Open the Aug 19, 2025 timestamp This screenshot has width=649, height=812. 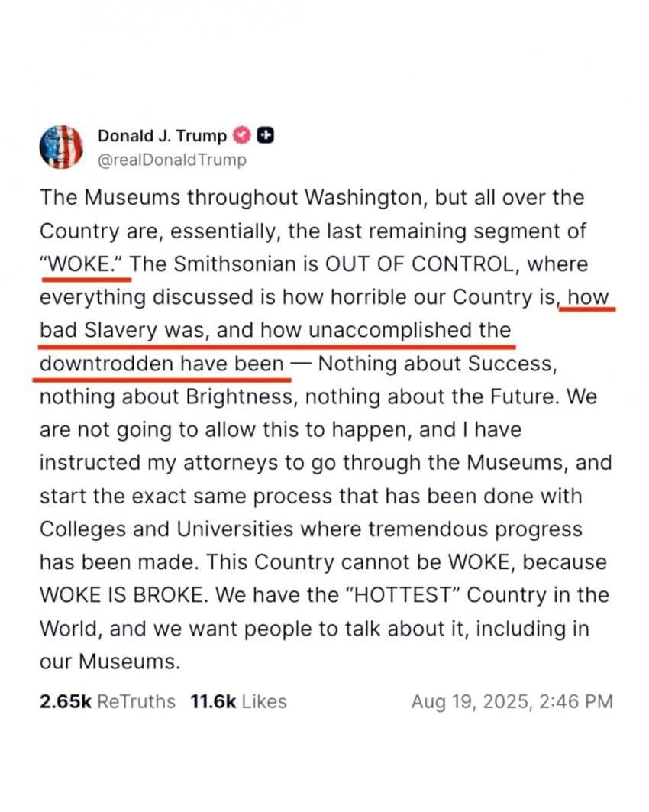(512, 701)
